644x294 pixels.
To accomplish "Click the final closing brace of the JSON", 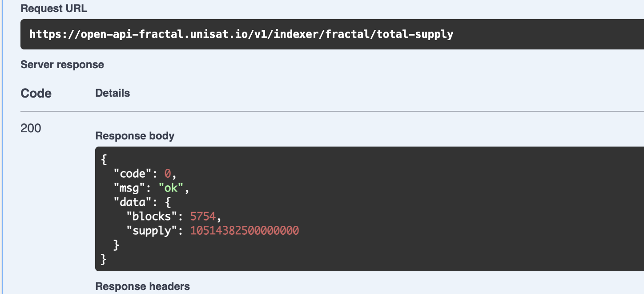I will coord(104,259).
